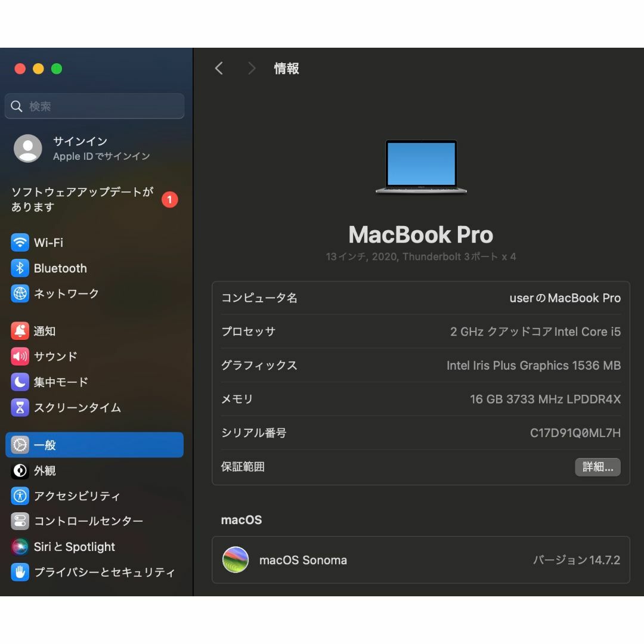The image size is (644, 644).
Task: Click the magnifying glass search icon
Action: 17,106
